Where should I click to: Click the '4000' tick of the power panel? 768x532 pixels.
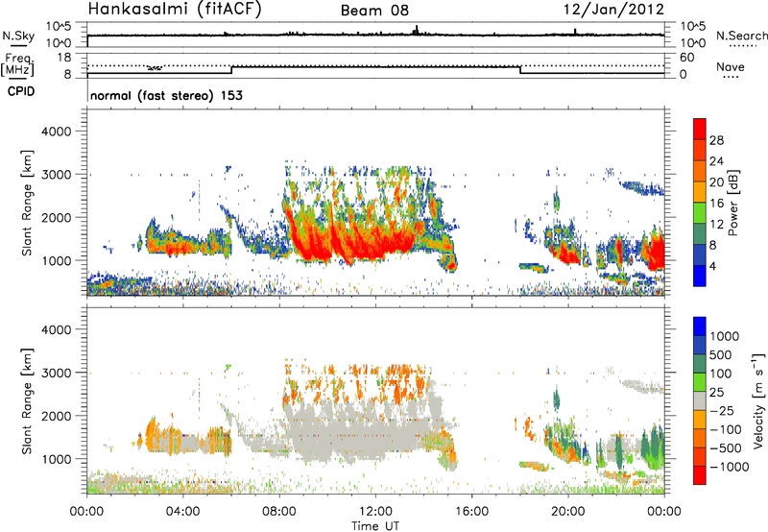pos(57,132)
